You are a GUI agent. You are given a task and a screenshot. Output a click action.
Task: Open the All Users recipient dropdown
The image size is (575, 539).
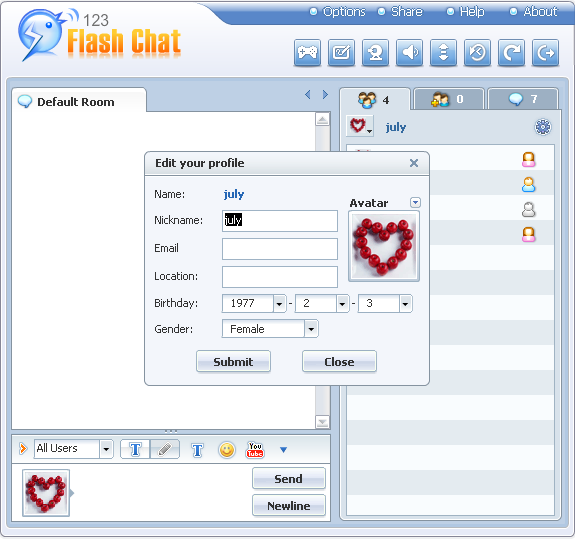(x=106, y=449)
